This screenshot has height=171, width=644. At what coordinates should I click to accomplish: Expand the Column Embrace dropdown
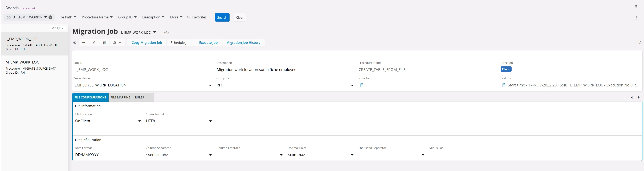[281, 155]
